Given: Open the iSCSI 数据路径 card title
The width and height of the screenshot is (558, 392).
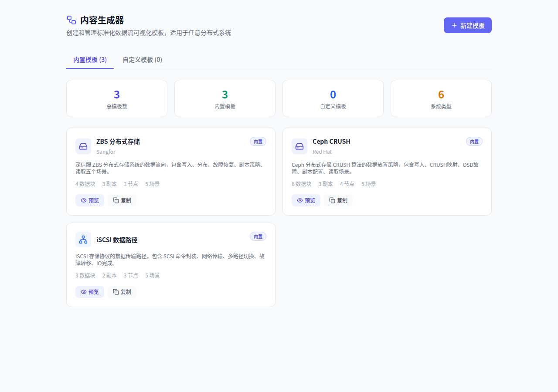Looking at the screenshot, I should point(117,240).
